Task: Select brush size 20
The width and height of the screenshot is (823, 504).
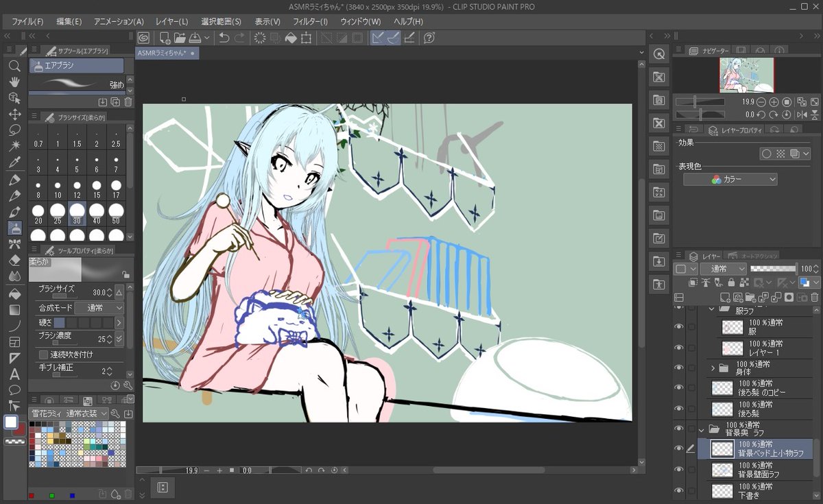Action: pos(38,213)
